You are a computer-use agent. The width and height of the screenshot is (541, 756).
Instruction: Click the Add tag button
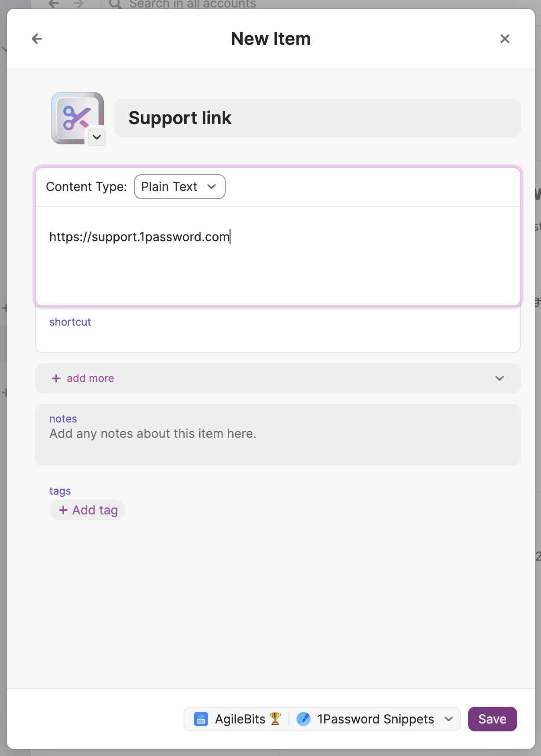point(87,510)
